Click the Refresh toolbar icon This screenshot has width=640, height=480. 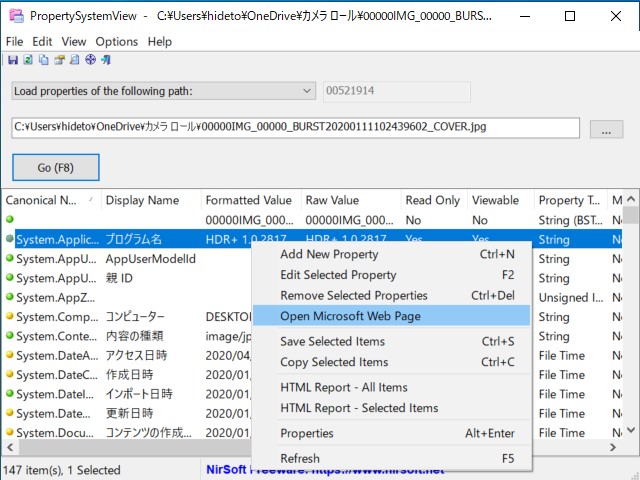28,60
